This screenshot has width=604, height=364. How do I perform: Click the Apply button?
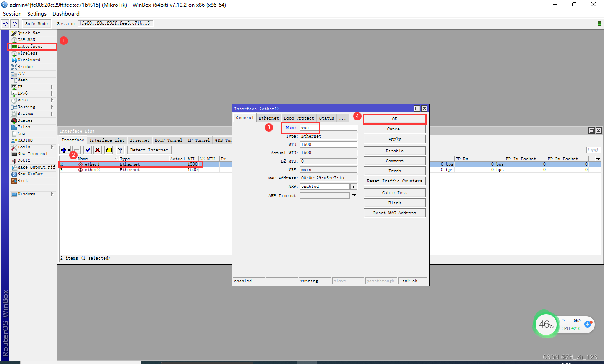pyautogui.click(x=395, y=139)
